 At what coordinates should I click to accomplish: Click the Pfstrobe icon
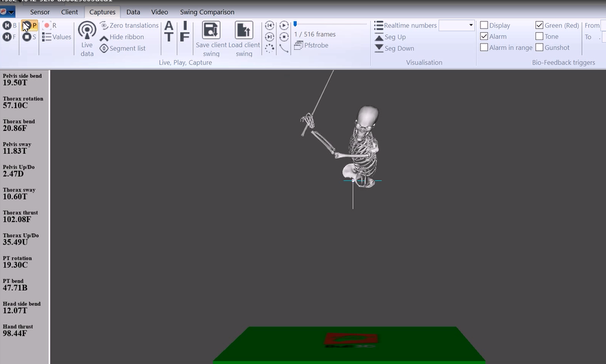click(299, 45)
